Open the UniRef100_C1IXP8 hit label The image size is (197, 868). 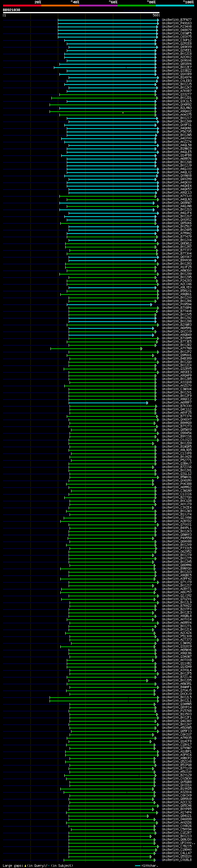point(177,453)
